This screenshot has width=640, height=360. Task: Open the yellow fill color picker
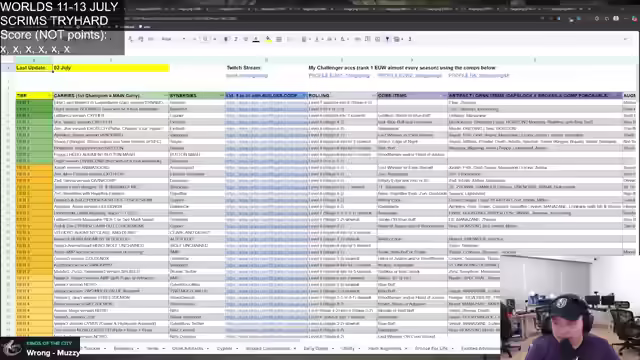coord(268,39)
